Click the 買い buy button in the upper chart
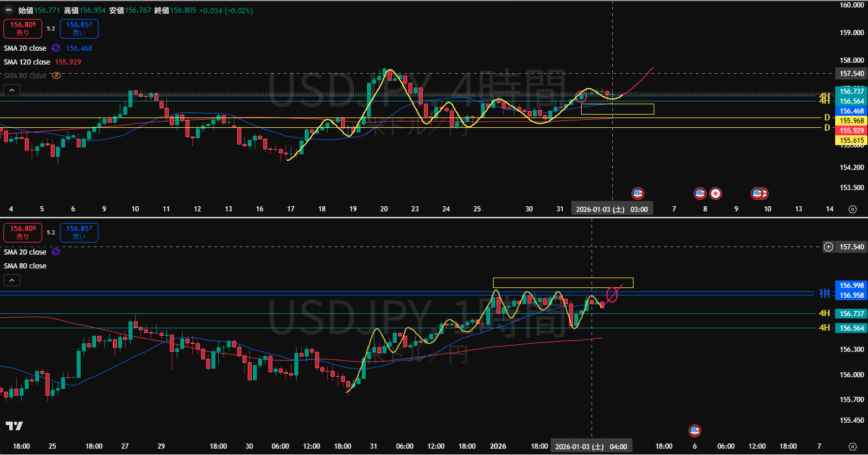This screenshot has height=455, width=868. click(78, 28)
